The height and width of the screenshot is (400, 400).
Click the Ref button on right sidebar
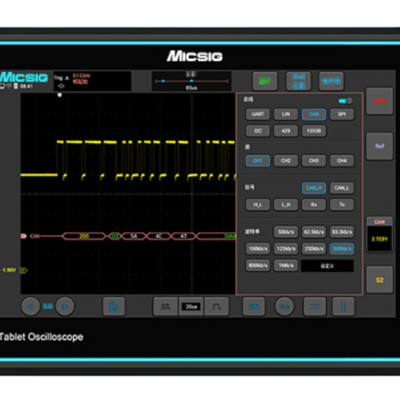379,146
